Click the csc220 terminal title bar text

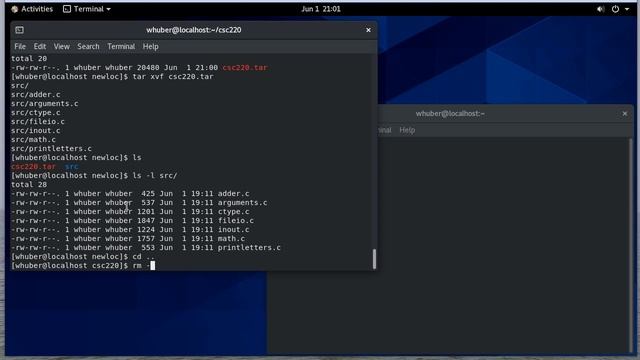[193, 30]
